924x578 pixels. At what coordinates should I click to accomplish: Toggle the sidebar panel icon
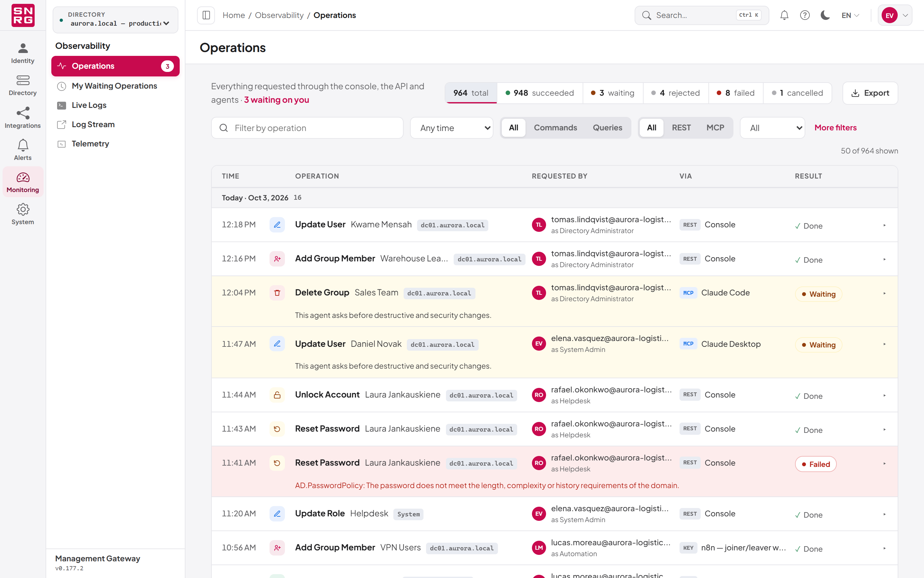(206, 15)
